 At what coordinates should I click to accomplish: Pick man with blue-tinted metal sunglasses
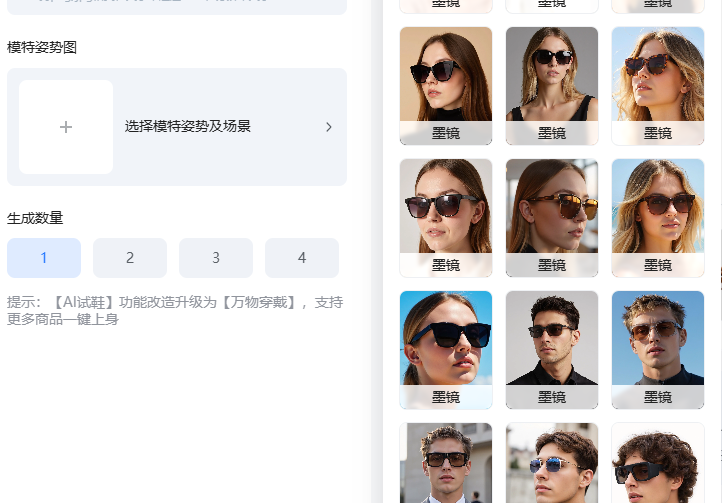click(551, 464)
